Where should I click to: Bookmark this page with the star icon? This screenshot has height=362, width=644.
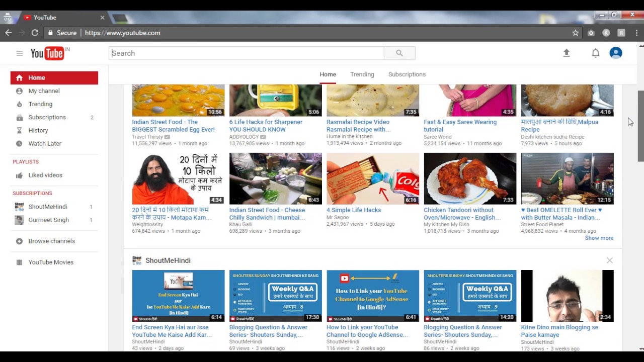coord(576,33)
